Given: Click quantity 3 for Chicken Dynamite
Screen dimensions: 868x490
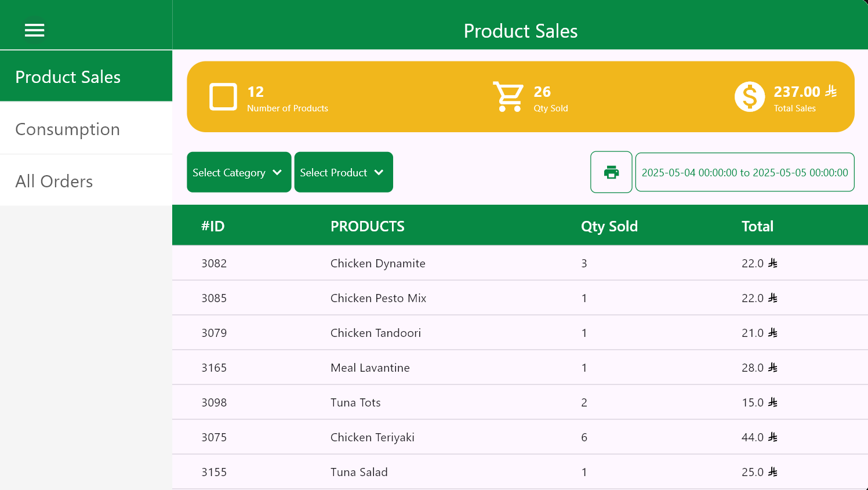Looking at the screenshot, I should (584, 263).
